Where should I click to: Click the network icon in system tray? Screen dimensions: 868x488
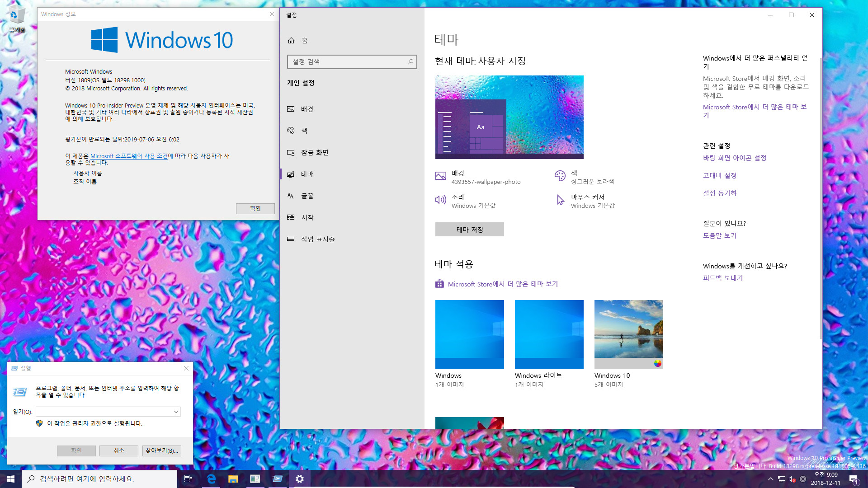782,479
